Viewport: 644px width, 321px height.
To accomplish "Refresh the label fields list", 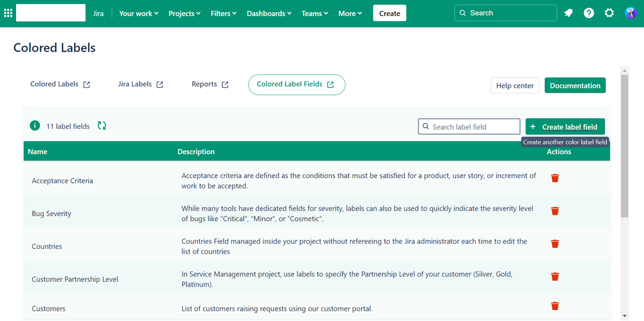I will coord(102,126).
